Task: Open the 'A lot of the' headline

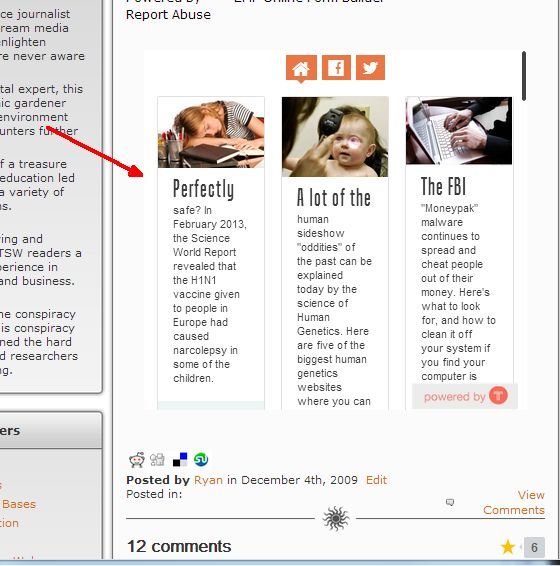Action: (x=334, y=197)
